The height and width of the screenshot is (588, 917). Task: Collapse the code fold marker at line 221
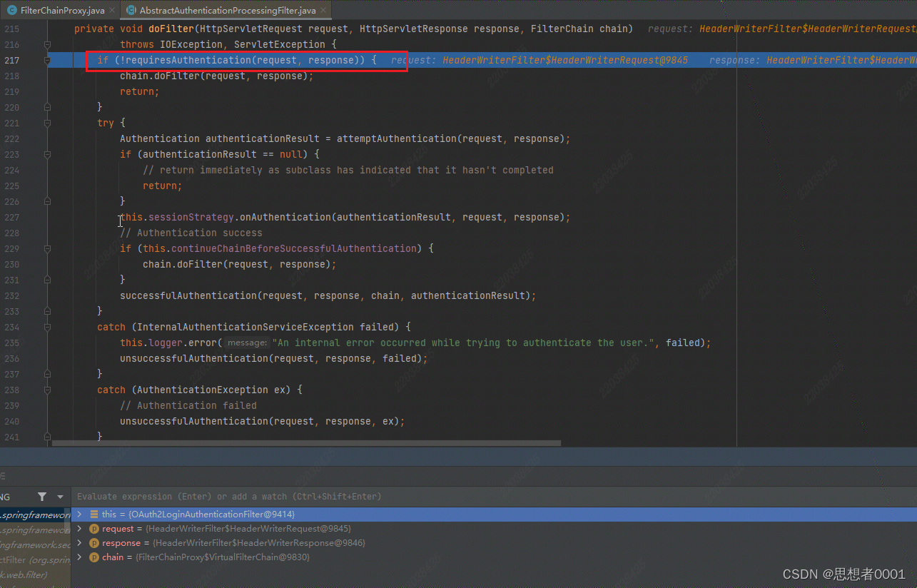click(x=48, y=123)
